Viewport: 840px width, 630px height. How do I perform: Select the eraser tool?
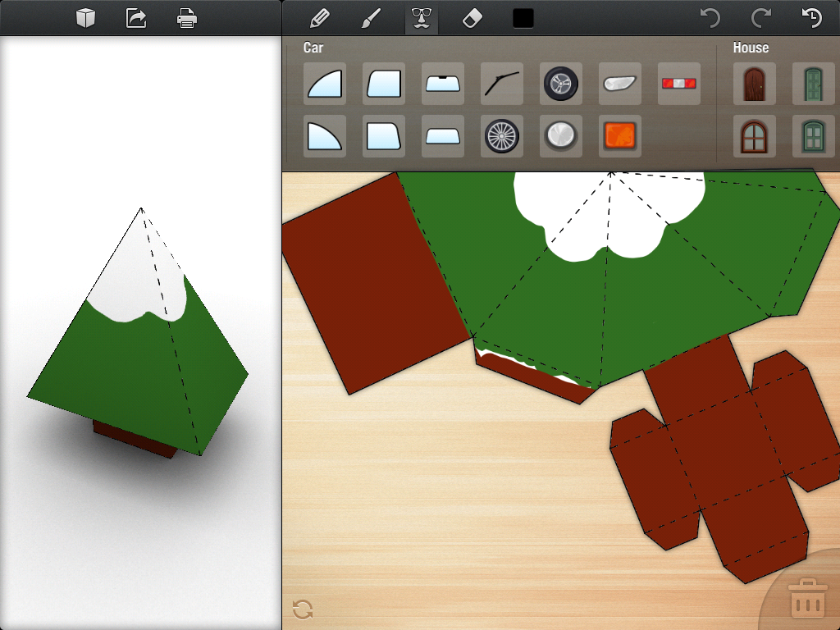point(472,18)
